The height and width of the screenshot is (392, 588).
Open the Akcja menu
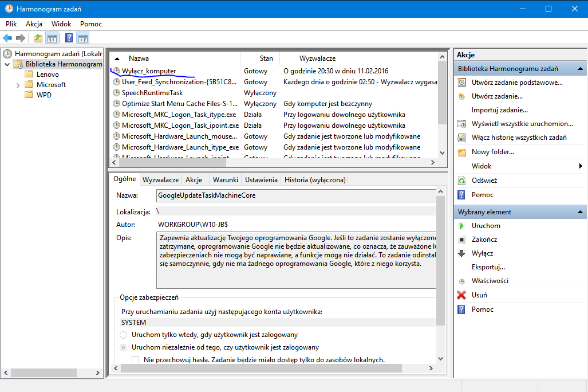[x=34, y=24]
